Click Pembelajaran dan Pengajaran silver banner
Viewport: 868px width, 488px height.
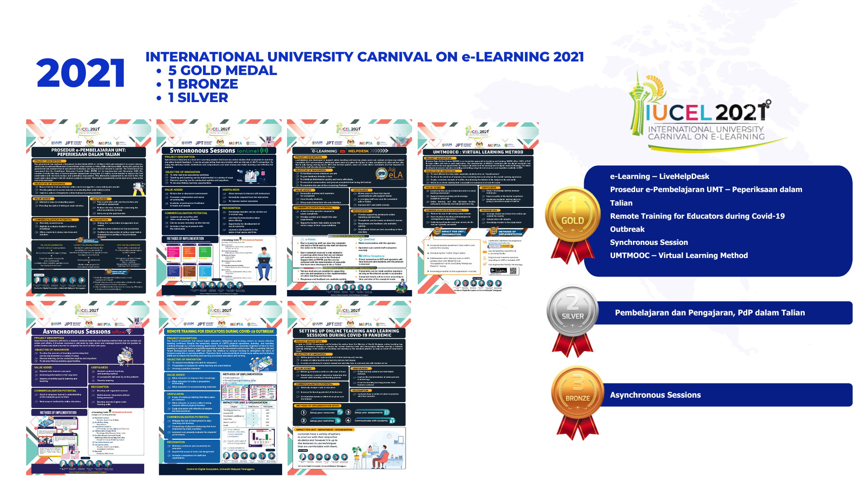coord(710,313)
